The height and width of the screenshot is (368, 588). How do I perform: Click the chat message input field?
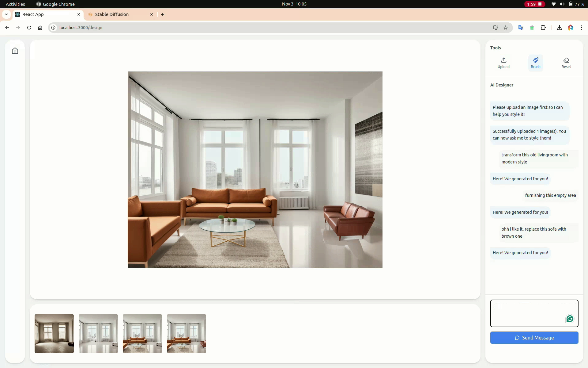pyautogui.click(x=527, y=313)
